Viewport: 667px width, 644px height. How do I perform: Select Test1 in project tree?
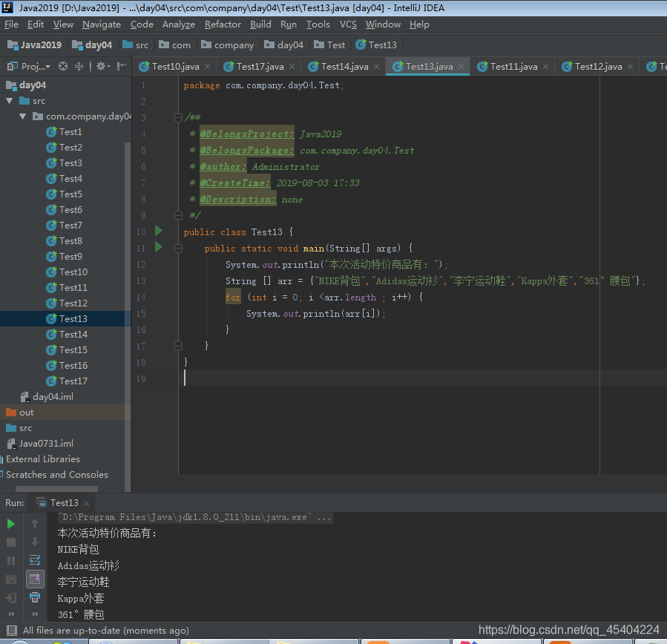click(x=65, y=132)
